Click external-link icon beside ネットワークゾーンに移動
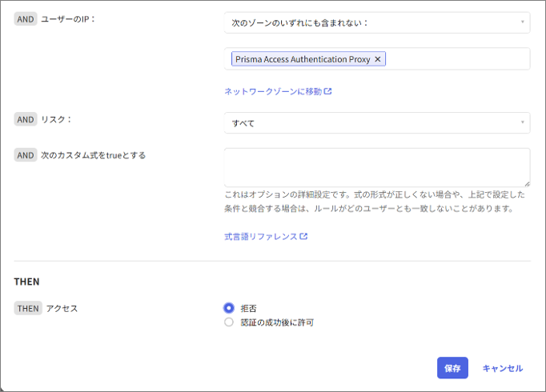 pyautogui.click(x=328, y=92)
